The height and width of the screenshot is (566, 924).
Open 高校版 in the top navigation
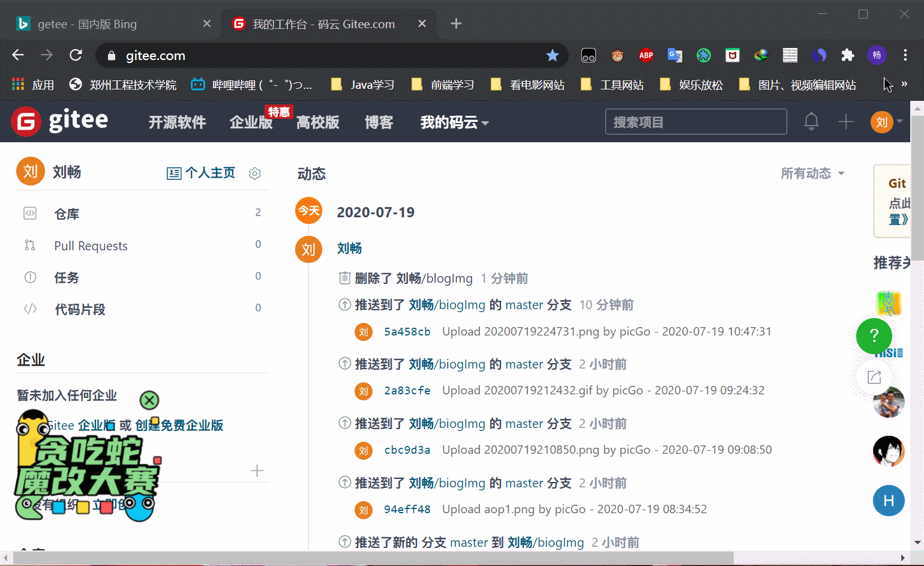(x=318, y=122)
